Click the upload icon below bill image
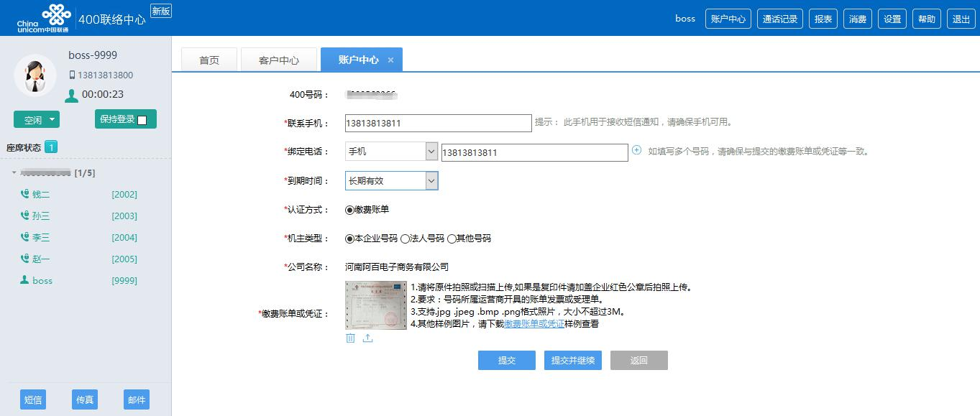This screenshot has width=980, height=416. (367, 338)
